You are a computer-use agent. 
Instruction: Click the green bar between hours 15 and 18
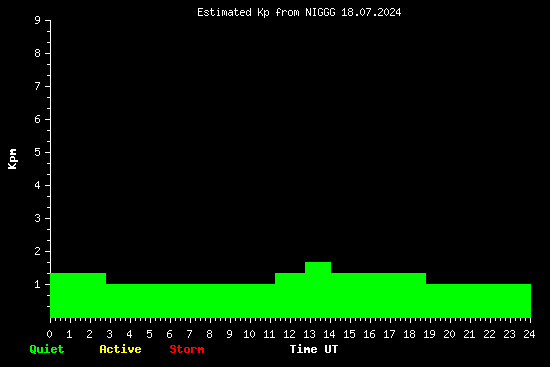pos(378,295)
